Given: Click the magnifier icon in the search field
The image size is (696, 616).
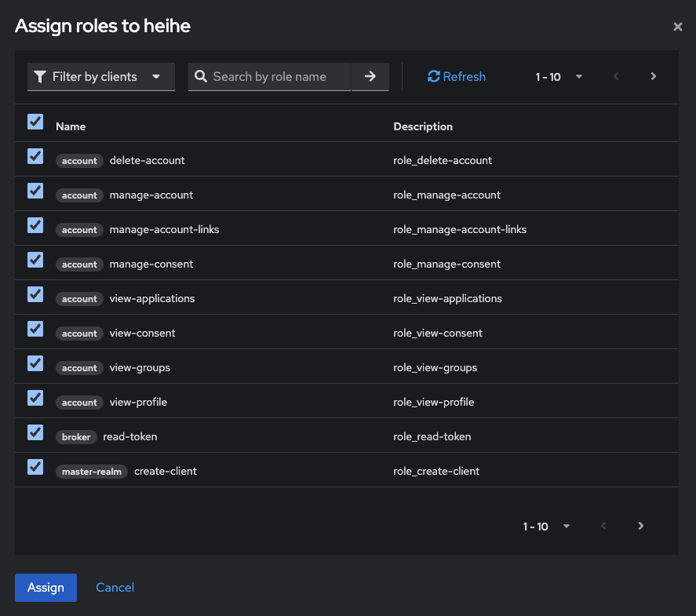Looking at the screenshot, I should [x=201, y=77].
